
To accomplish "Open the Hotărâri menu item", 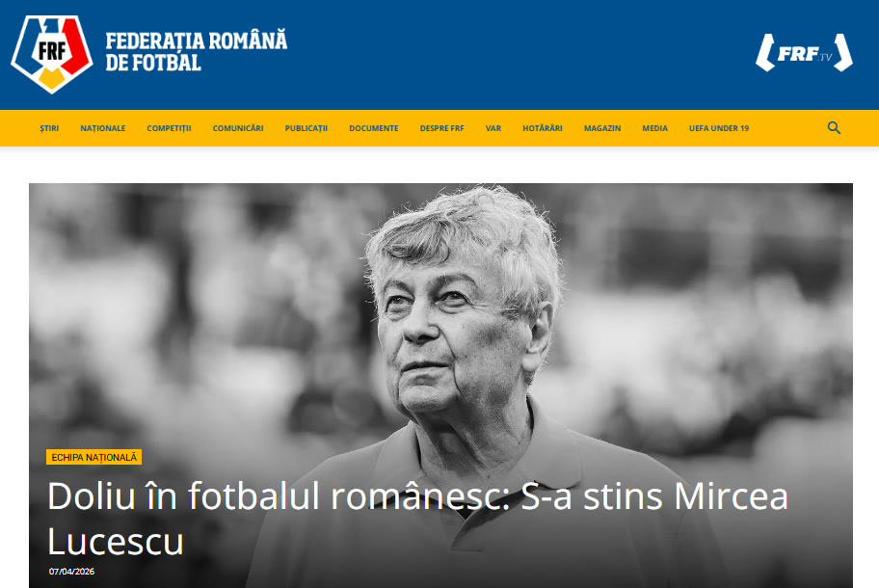I will click(x=542, y=128).
